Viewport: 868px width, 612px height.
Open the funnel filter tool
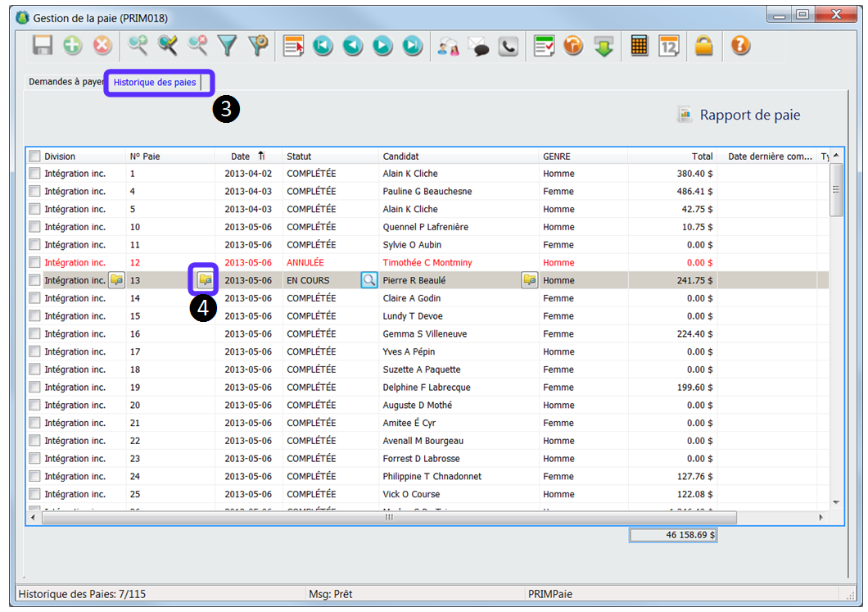pos(227,47)
